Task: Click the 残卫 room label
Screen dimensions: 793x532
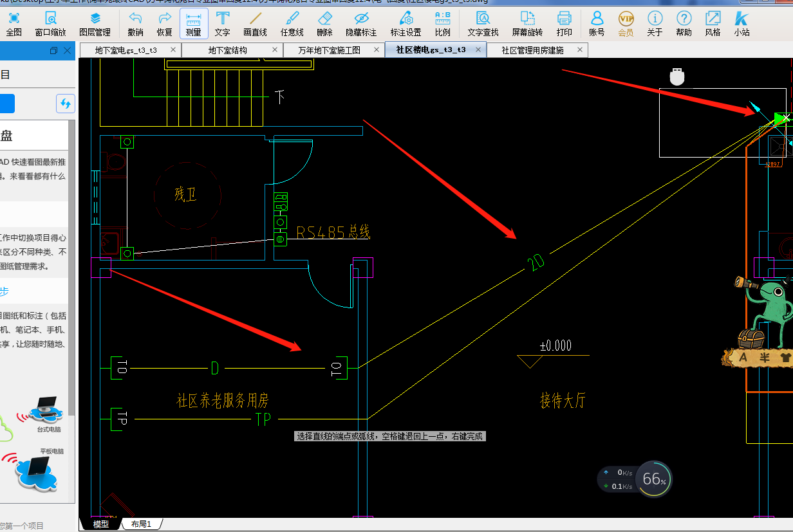Action: [185, 195]
